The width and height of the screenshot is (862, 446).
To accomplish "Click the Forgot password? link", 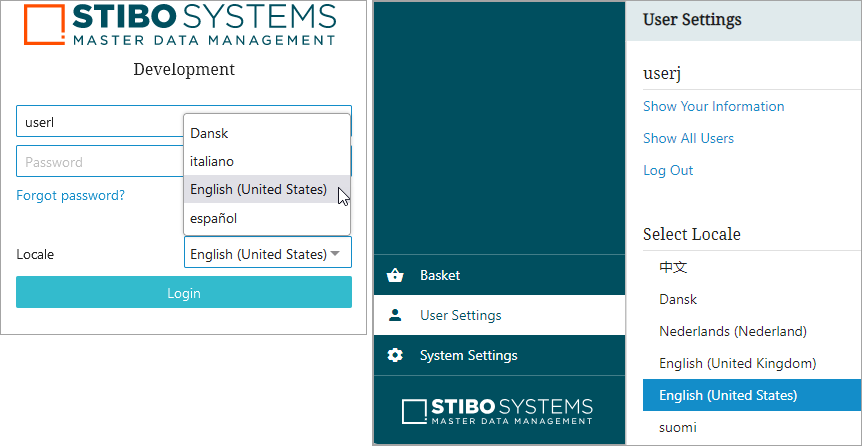I will [70, 195].
